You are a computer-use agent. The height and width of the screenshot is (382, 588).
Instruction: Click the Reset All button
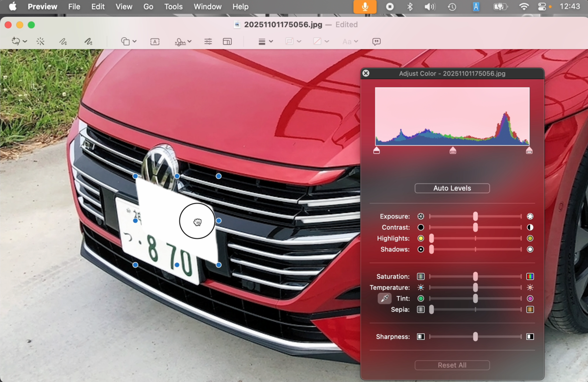(452, 365)
